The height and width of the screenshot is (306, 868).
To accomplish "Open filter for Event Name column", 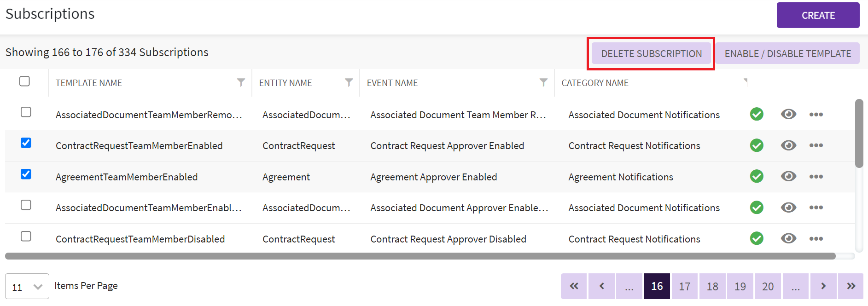I will tap(543, 82).
